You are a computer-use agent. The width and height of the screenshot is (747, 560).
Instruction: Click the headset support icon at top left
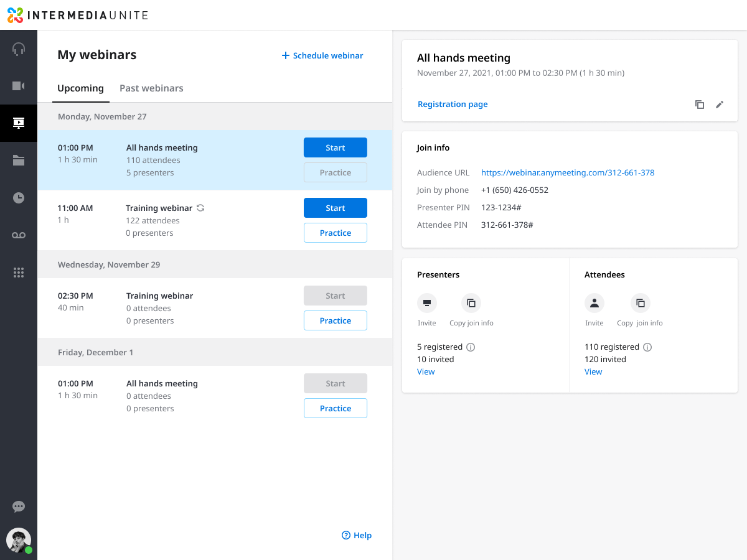point(19,49)
